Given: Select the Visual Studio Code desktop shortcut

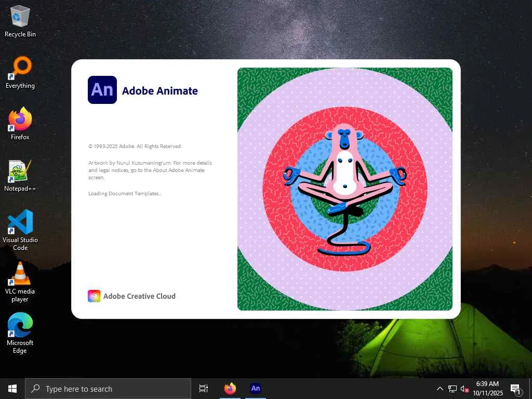Looking at the screenshot, I should click(20, 230).
